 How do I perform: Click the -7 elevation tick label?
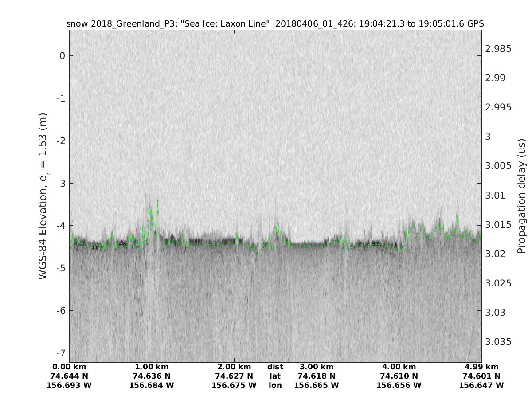pos(60,353)
